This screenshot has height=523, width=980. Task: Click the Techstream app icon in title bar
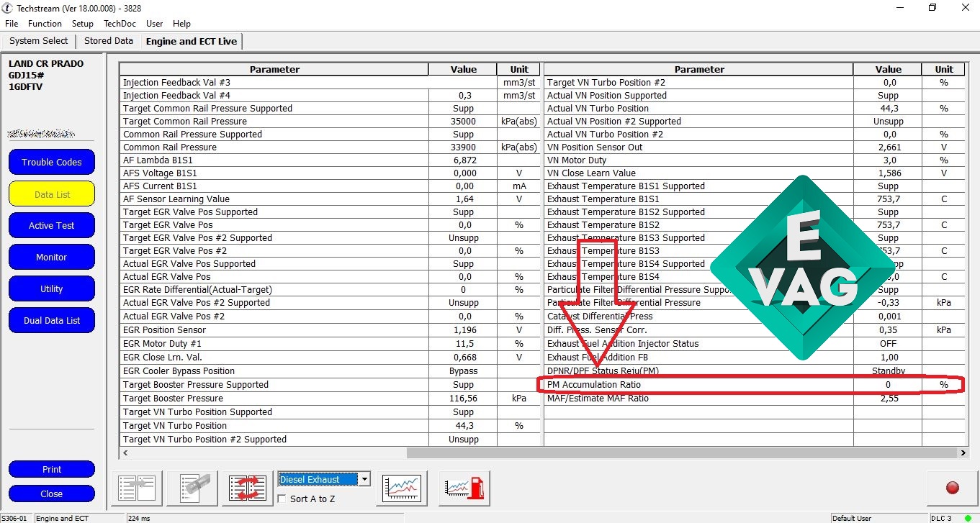click(8, 8)
